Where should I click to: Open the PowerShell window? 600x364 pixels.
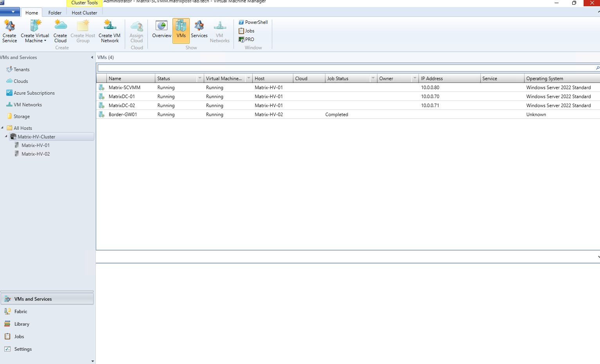[x=253, y=22]
